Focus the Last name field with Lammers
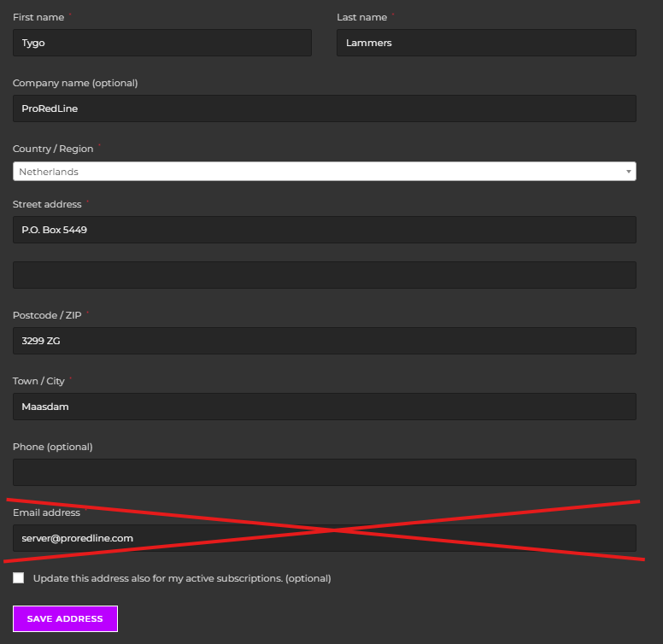 [486, 43]
